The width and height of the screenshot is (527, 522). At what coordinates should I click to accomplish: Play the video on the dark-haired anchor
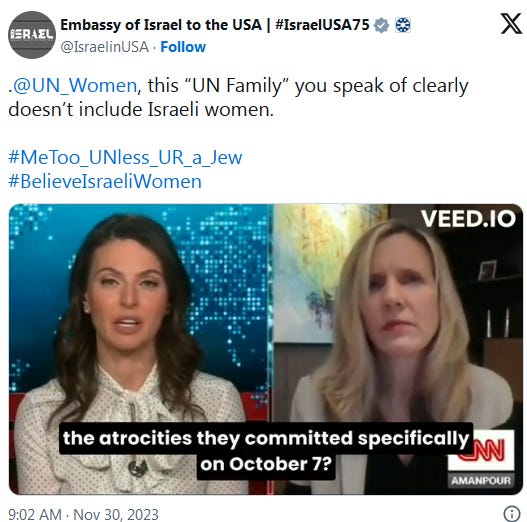[x=139, y=349]
